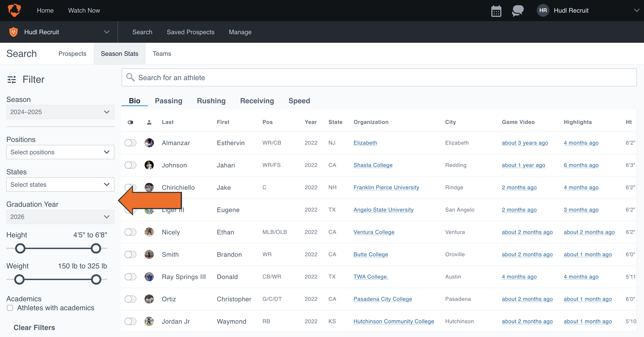Switch to the Rushing stats tab
Image resolution: width=644 pixels, height=337 pixels.
[x=211, y=101]
